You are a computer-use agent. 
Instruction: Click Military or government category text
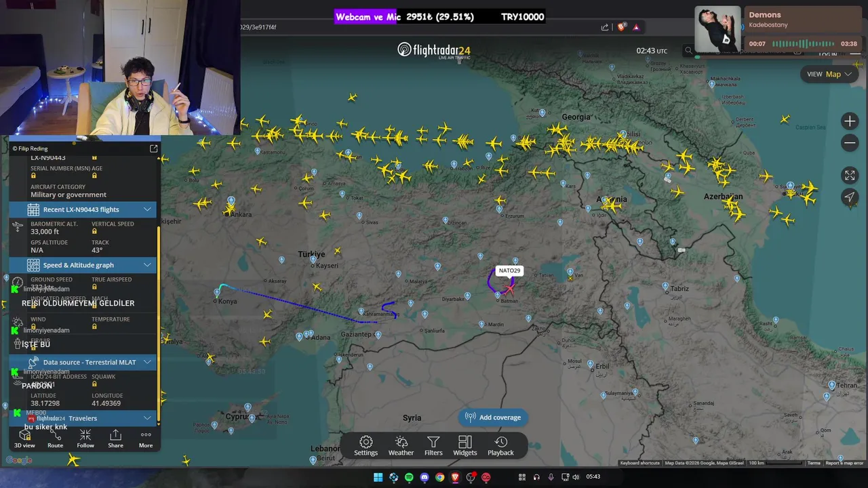[x=68, y=195]
